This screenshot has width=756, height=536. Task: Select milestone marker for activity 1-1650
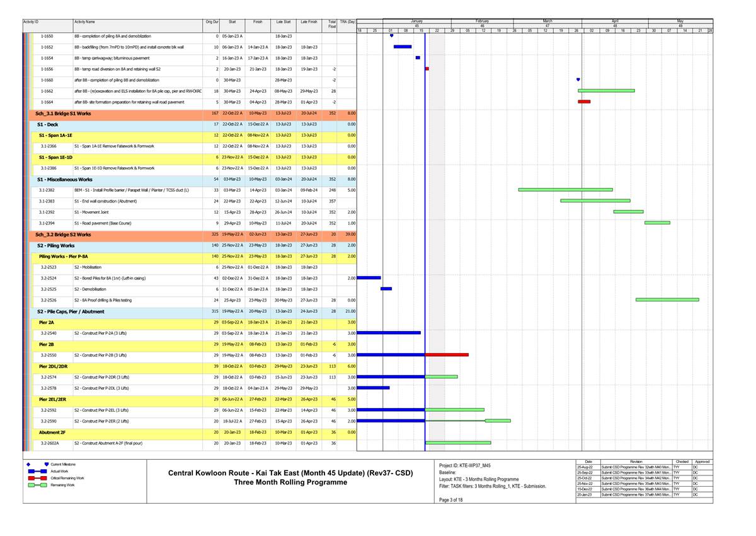point(391,36)
